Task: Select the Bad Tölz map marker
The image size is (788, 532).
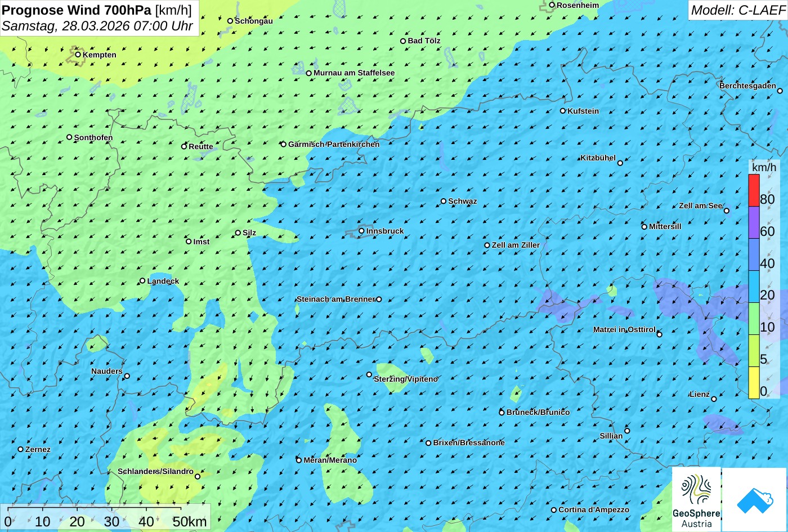Action: (x=403, y=41)
